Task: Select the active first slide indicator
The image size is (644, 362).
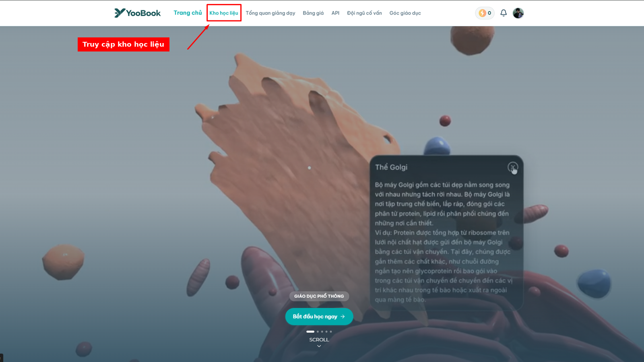Action: tap(310, 332)
